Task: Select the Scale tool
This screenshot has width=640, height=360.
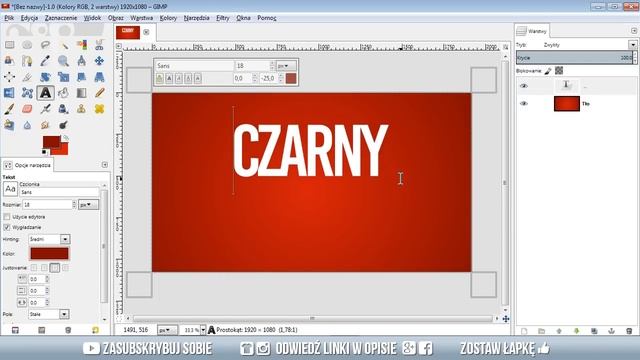Action: click(x=63, y=77)
